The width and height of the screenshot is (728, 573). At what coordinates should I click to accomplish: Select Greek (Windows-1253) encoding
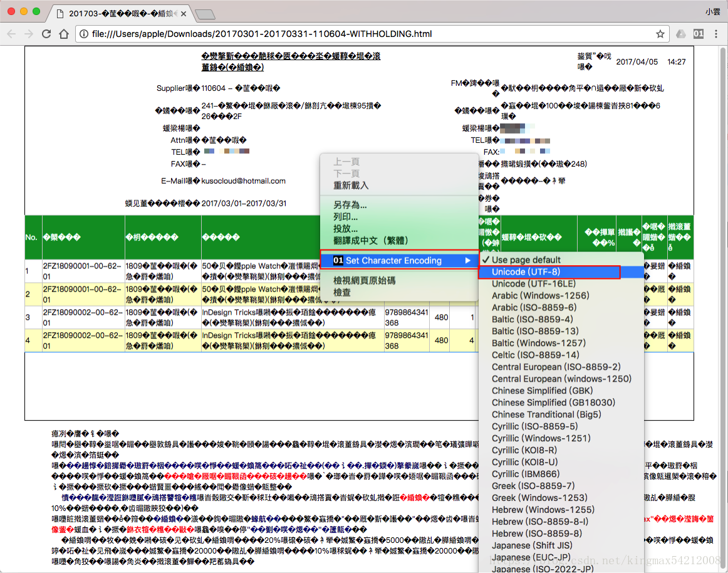pyautogui.click(x=561, y=498)
